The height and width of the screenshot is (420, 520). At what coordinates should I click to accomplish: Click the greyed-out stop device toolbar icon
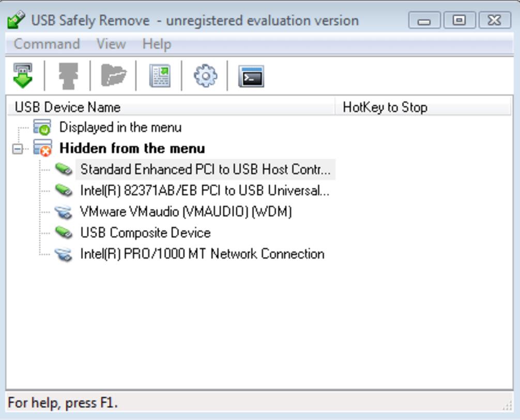point(68,76)
